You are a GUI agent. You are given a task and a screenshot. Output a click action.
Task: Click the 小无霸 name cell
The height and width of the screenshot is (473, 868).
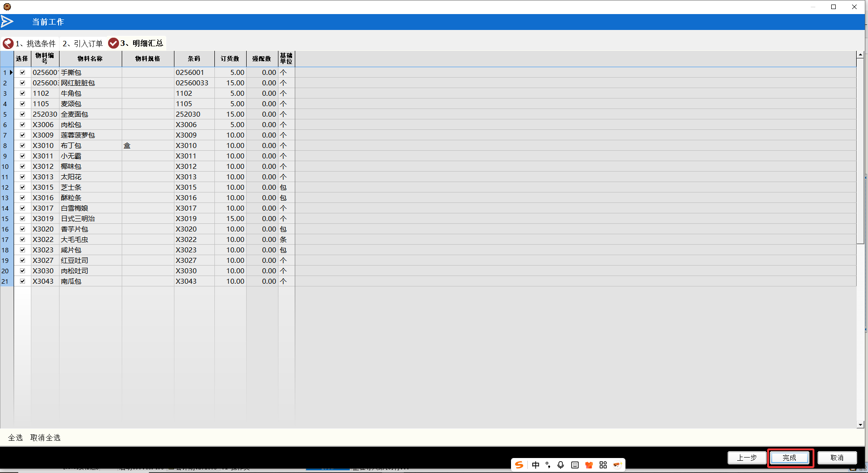click(x=90, y=156)
